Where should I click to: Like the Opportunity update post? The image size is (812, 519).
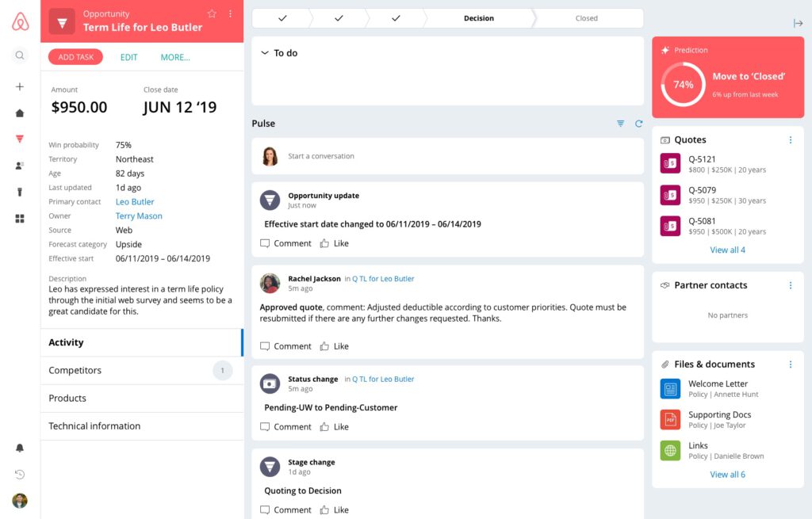(x=334, y=243)
